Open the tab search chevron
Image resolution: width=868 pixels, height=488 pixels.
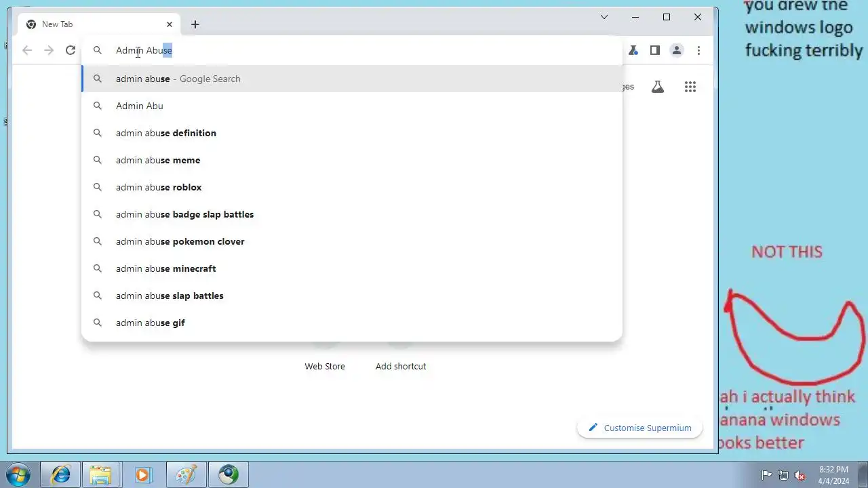point(604,17)
